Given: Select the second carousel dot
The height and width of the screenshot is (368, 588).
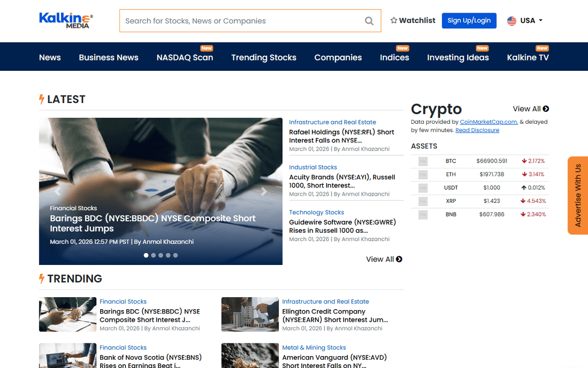Looking at the screenshot, I should [154, 255].
